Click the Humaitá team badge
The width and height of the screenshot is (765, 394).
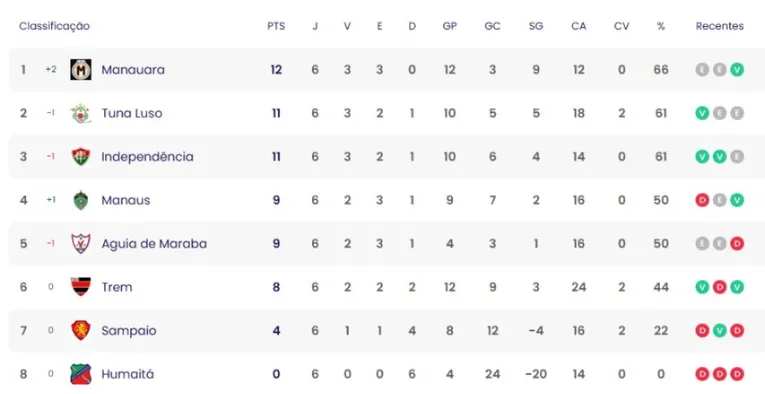[81, 374]
